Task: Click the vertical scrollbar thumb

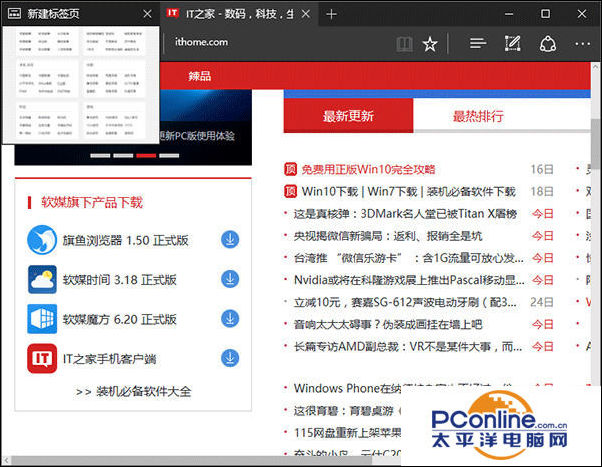Action: [x=596, y=144]
